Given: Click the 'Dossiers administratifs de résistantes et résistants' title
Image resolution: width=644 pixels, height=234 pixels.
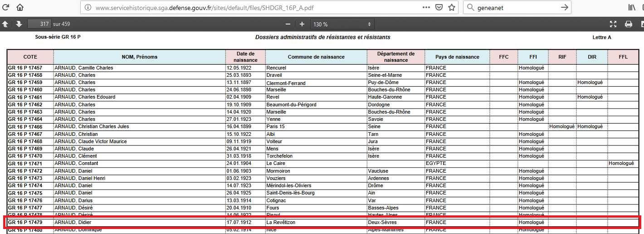Looking at the screenshot, I should tap(322, 37).
